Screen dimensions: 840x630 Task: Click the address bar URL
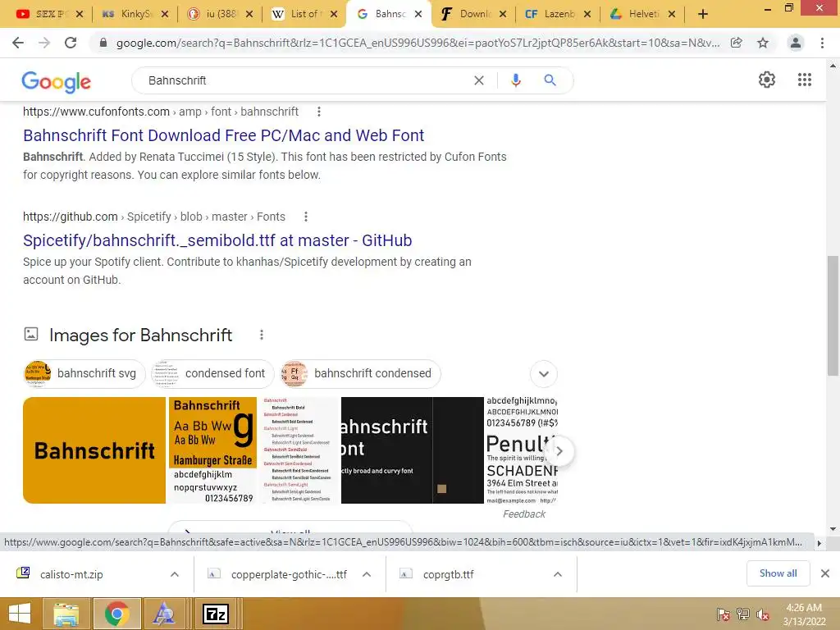pyautogui.click(x=418, y=43)
